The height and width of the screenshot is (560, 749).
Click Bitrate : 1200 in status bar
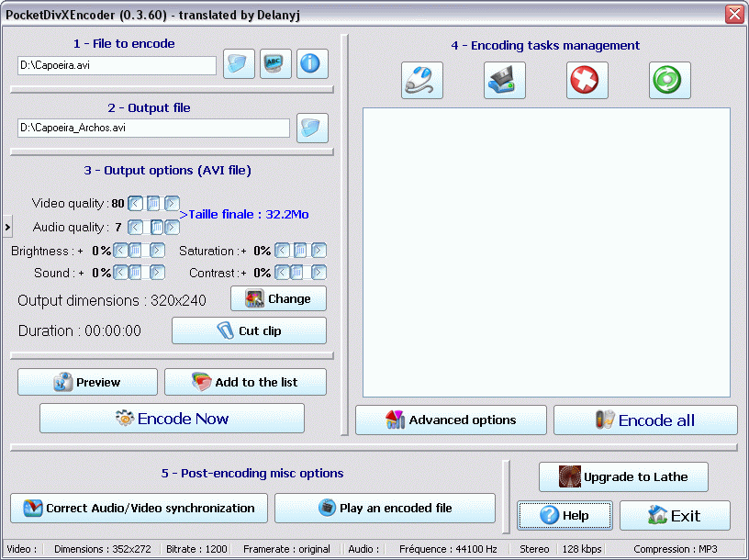196,549
